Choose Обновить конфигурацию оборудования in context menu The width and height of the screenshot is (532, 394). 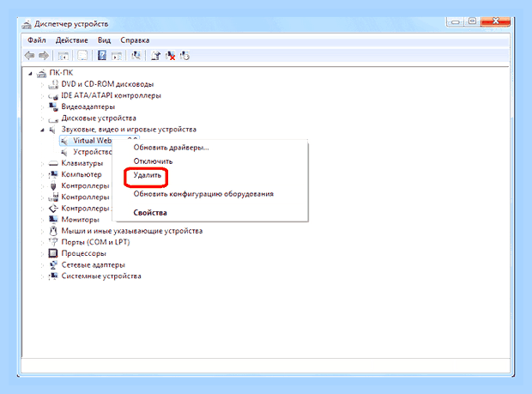[203, 194]
